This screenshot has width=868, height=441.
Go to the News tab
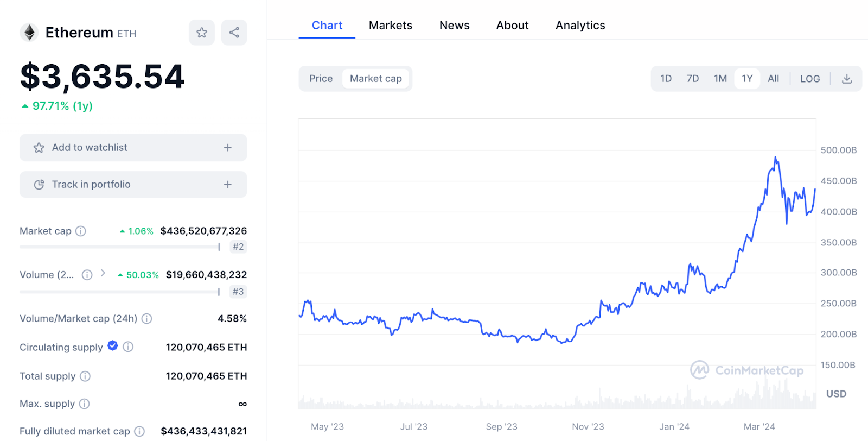coord(455,26)
